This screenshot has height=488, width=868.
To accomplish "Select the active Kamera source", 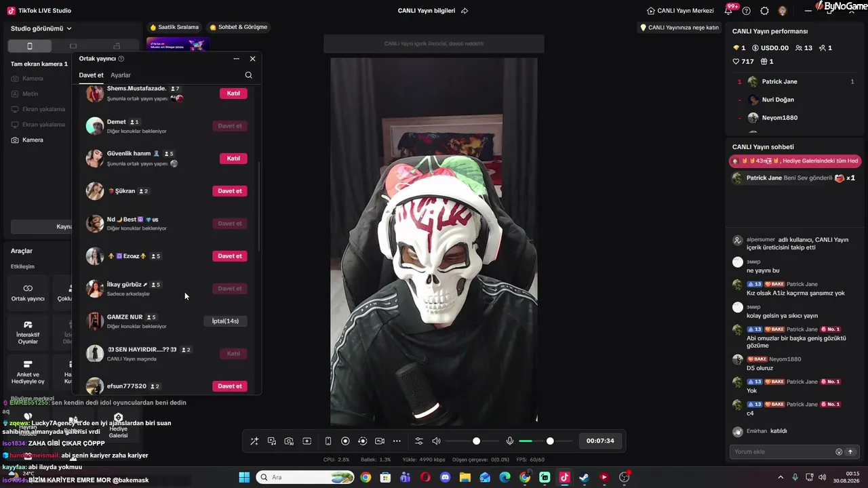I will [x=33, y=140].
